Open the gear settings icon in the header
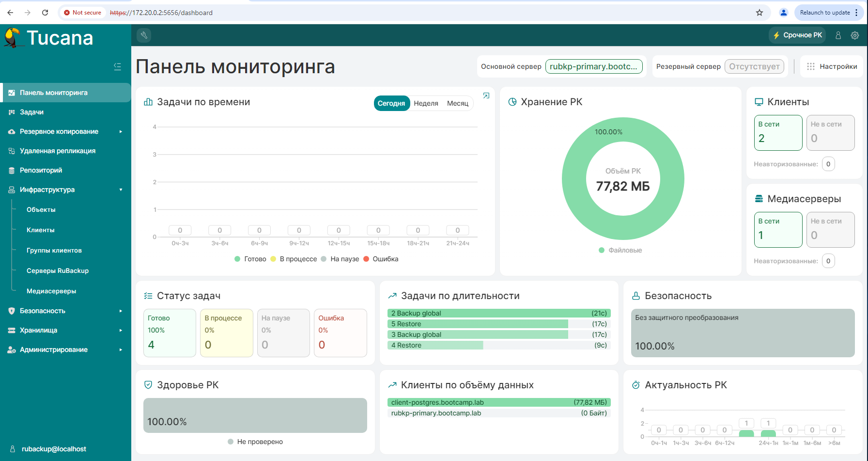 point(855,35)
